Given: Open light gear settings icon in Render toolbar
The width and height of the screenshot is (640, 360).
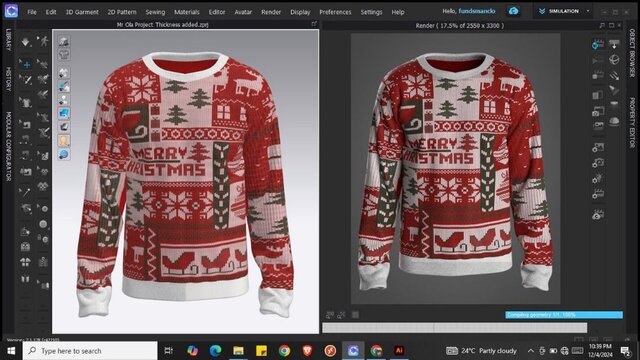Looking at the screenshot, I should [x=598, y=178].
